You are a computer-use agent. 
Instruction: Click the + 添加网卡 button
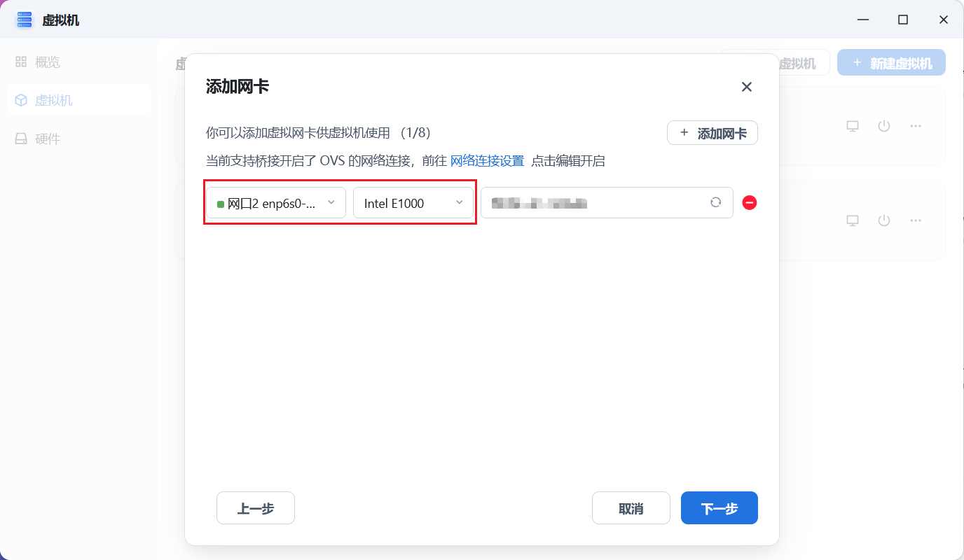[712, 133]
